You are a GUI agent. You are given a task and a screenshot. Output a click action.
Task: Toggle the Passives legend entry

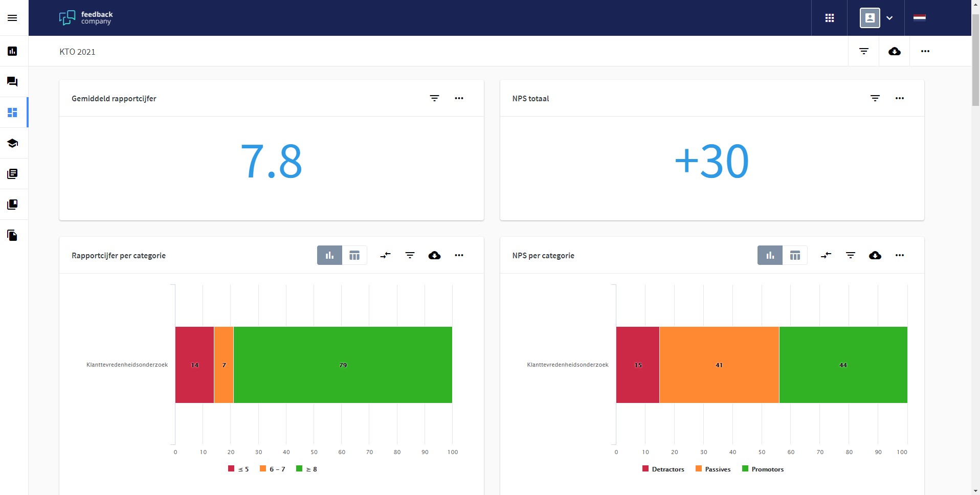pos(713,469)
